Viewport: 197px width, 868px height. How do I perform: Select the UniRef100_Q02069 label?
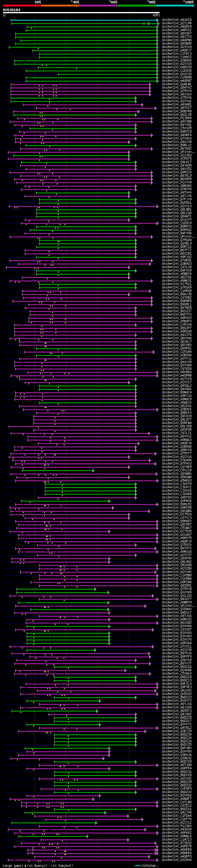(177, 592)
